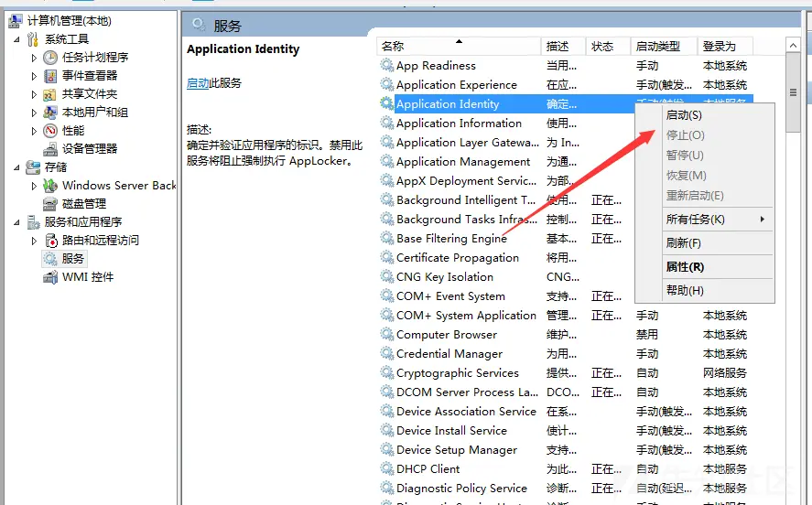812x505 pixels.
Task: Click the 启动 link to start service
Action: (x=198, y=83)
